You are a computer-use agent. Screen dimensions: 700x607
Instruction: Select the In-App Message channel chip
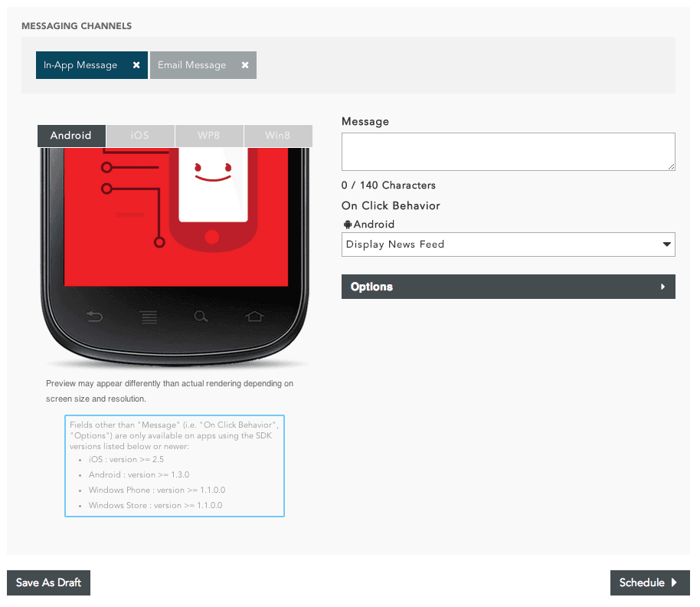80,65
